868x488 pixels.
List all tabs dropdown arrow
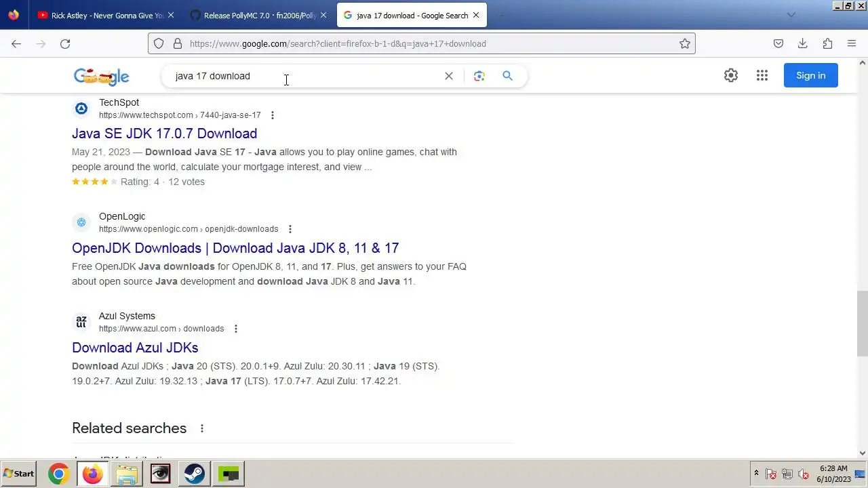[791, 15]
